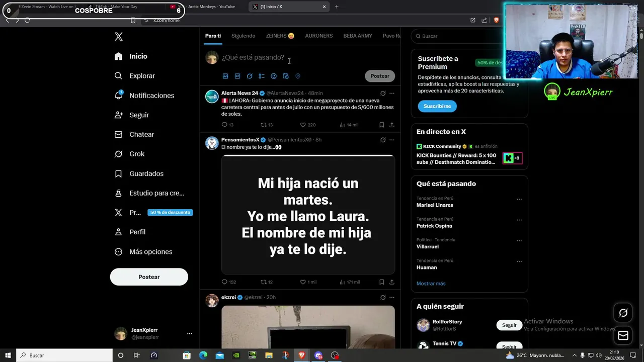Viewport: 644px width, 362px height.
Task: Open the X logo home link
Action: pos(119,37)
